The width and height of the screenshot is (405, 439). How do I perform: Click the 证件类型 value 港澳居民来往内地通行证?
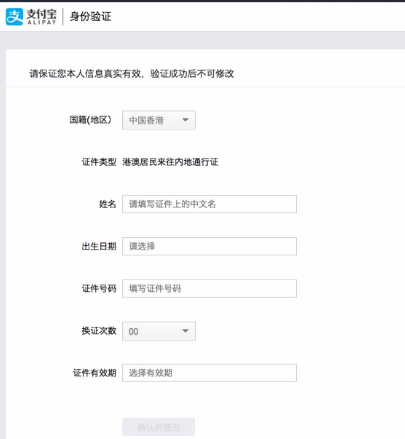coord(170,162)
